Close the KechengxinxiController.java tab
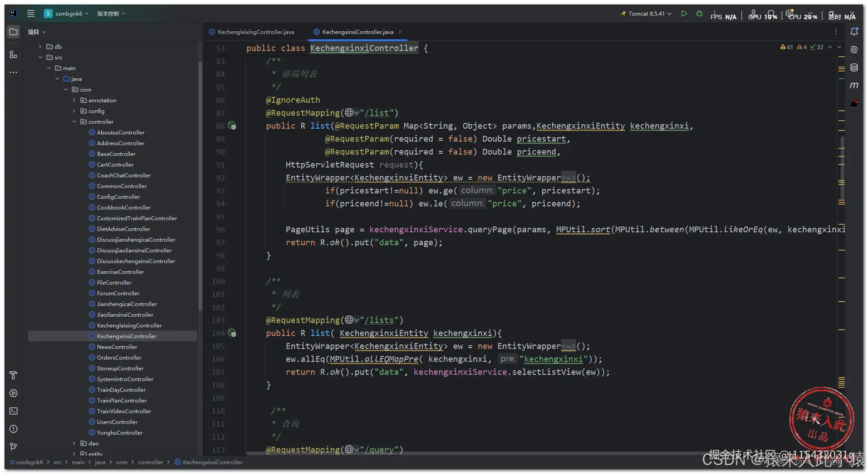Image resolution: width=868 pixels, height=474 pixels. click(400, 32)
